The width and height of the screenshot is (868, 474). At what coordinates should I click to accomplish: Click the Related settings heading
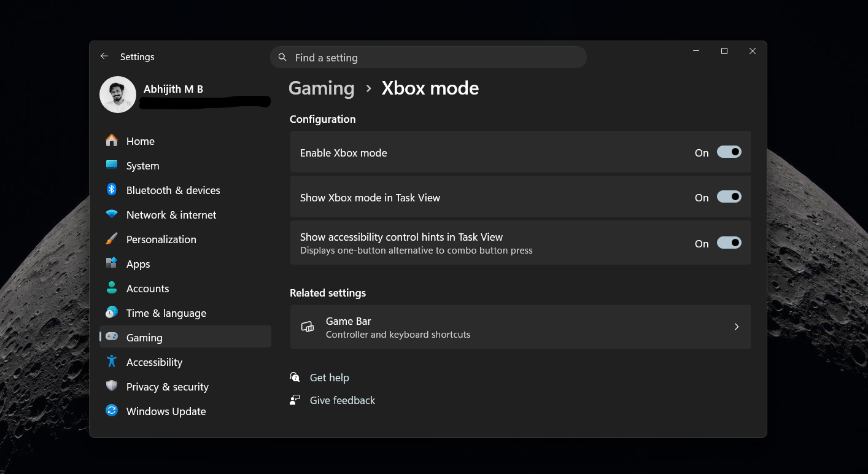click(328, 293)
